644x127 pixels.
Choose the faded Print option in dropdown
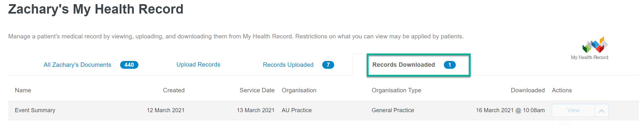point(565,124)
